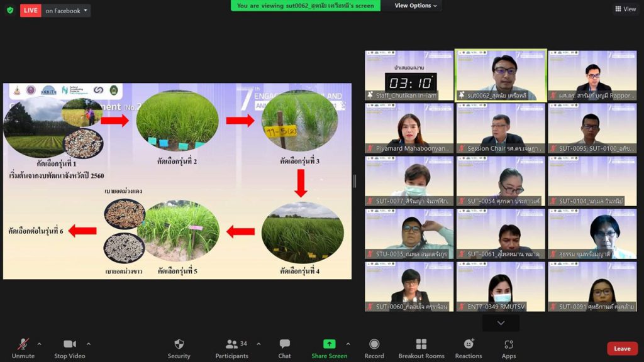Image resolution: width=644 pixels, height=362 pixels.
Task: Click the yellow 11-5(2) field tag photo
Action: [x=300, y=121]
